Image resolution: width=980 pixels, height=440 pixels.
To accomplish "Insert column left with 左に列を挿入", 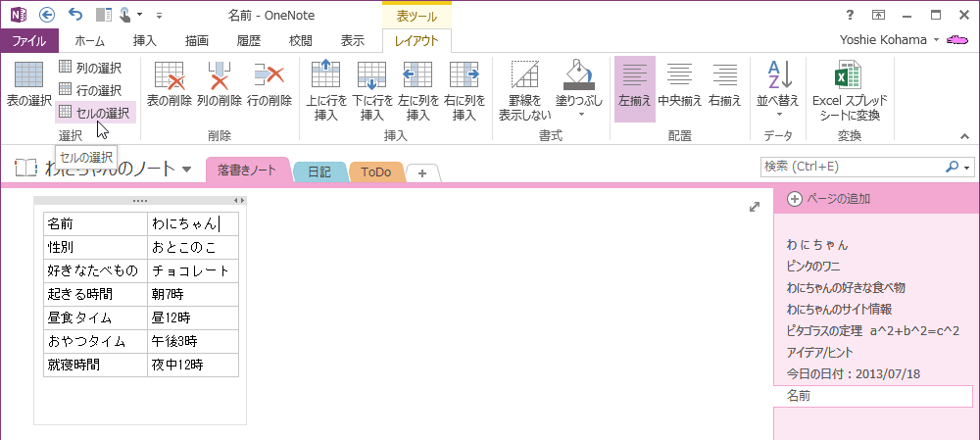I will pyautogui.click(x=418, y=90).
